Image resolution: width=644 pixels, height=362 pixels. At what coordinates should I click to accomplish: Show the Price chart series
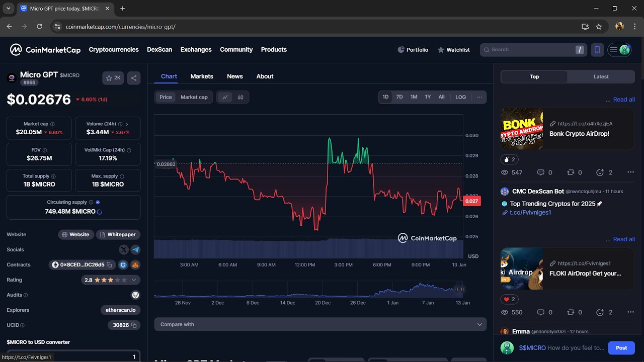(166, 97)
